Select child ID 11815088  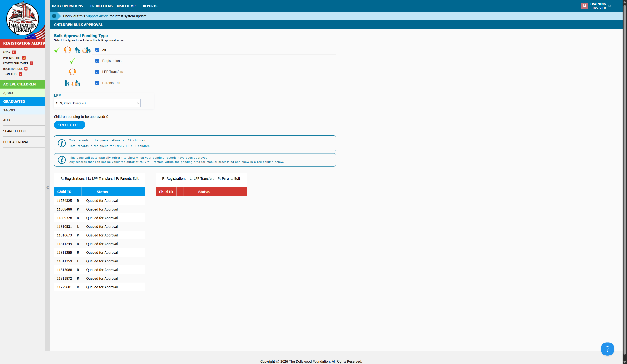click(64, 270)
